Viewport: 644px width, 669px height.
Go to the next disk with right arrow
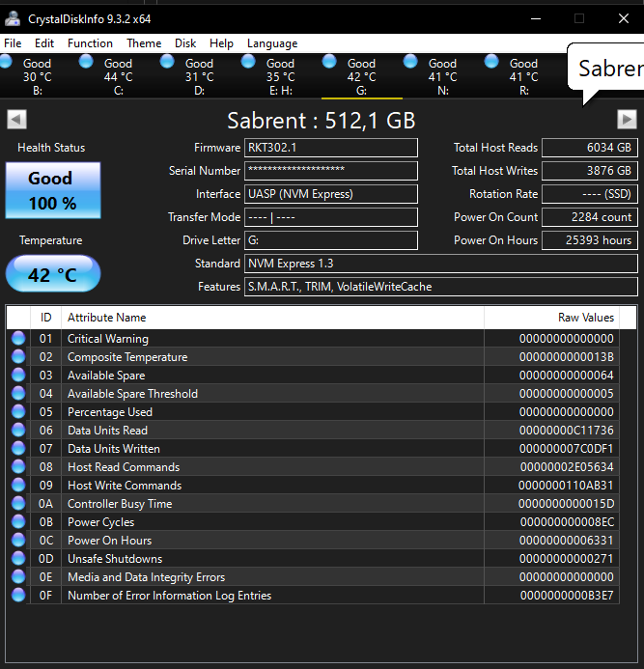(x=627, y=119)
